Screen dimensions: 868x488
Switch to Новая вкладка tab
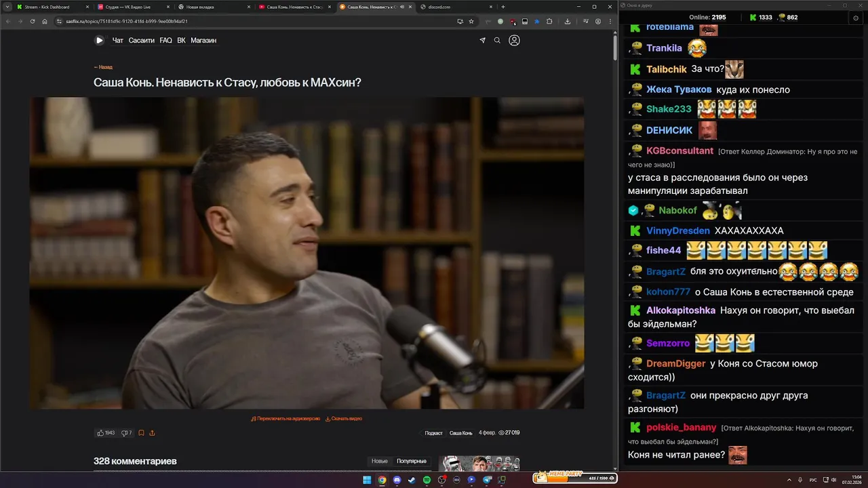coord(214,7)
